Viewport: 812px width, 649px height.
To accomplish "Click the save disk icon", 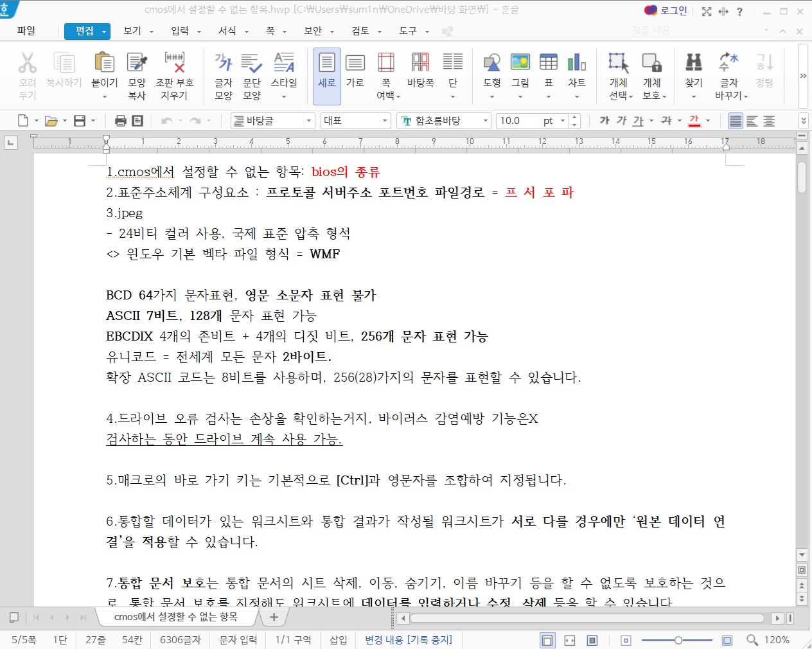I will click(80, 121).
